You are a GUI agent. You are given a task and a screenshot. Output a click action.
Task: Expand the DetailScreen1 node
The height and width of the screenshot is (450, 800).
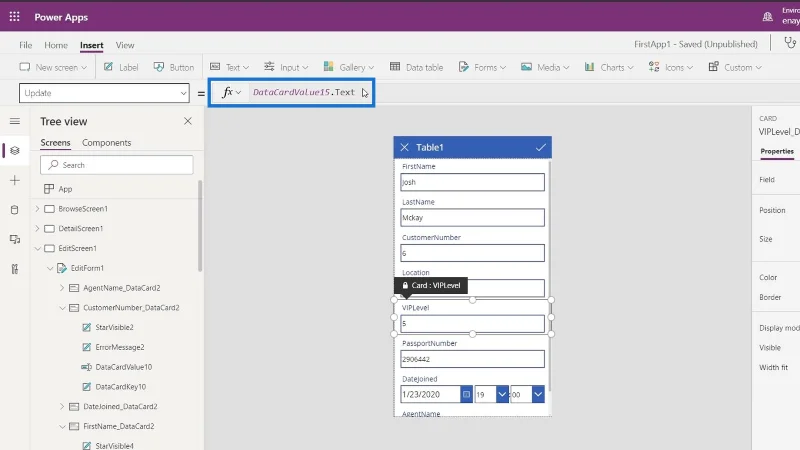point(37,229)
